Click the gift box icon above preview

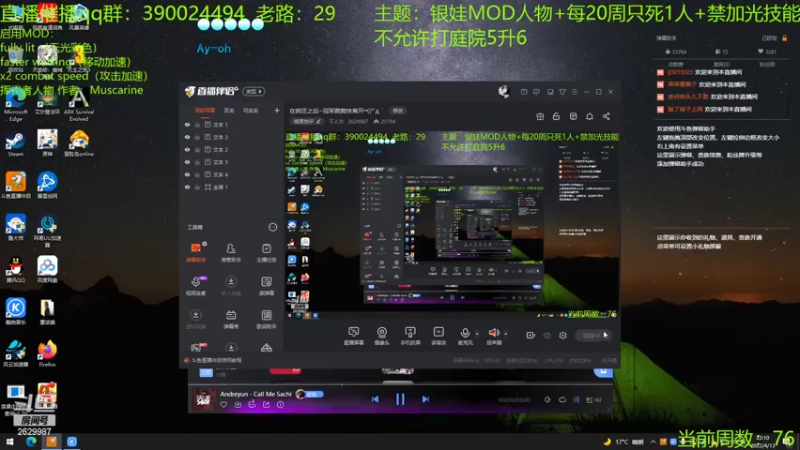tap(540, 116)
